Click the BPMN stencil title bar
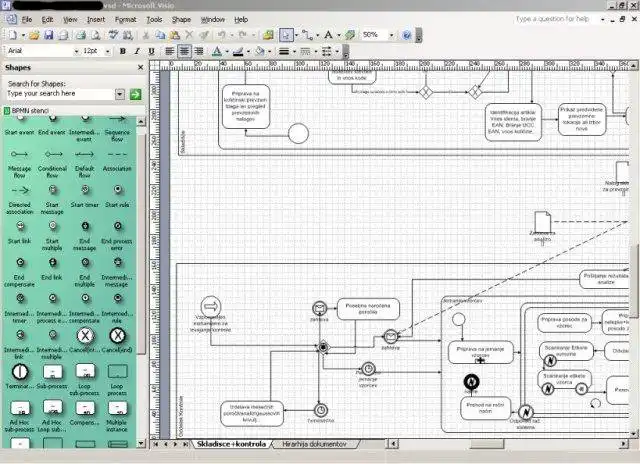The image size is (640, 464). (x=74, y=111)
